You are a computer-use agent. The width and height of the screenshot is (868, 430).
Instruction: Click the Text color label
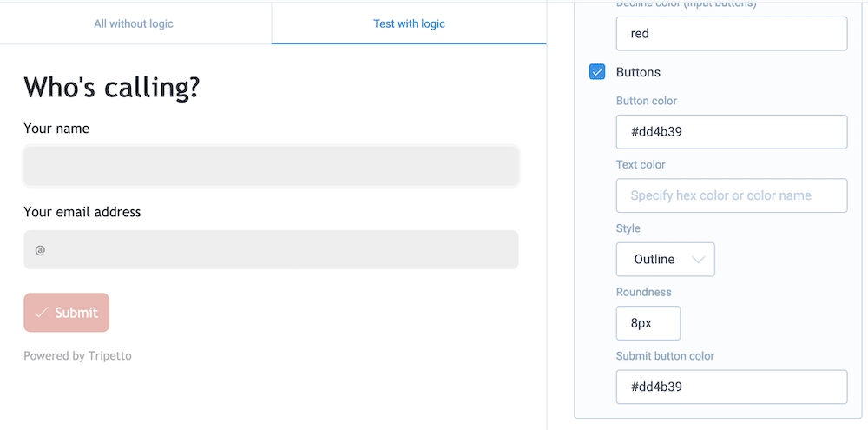[x=641, y=164]
